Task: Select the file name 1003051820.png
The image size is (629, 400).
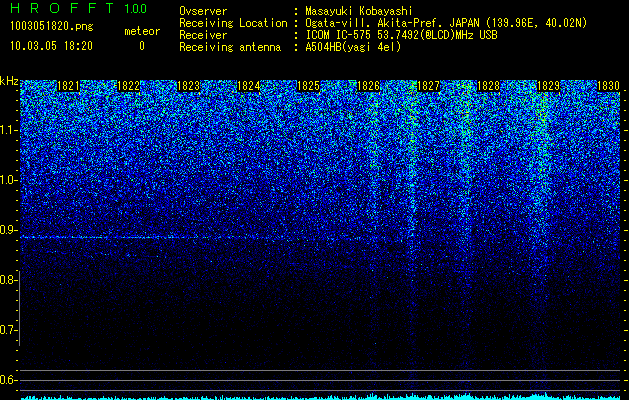Action: point(52,27)
